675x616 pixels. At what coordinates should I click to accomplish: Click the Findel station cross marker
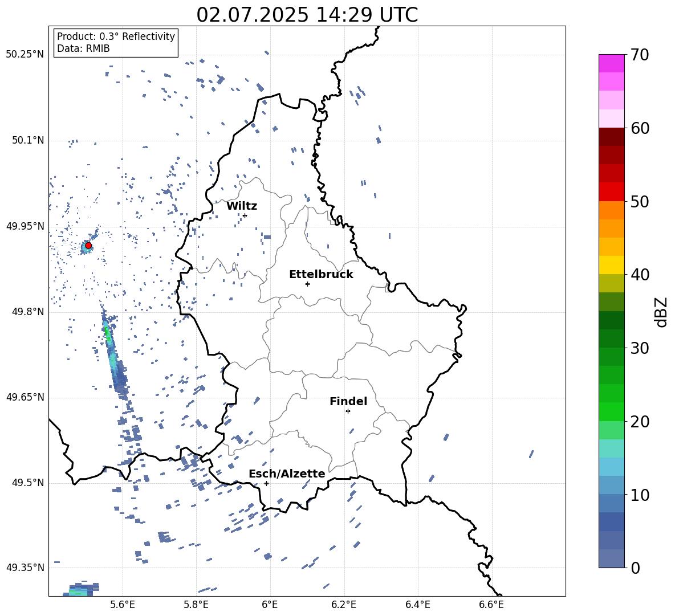click(348, 411)
